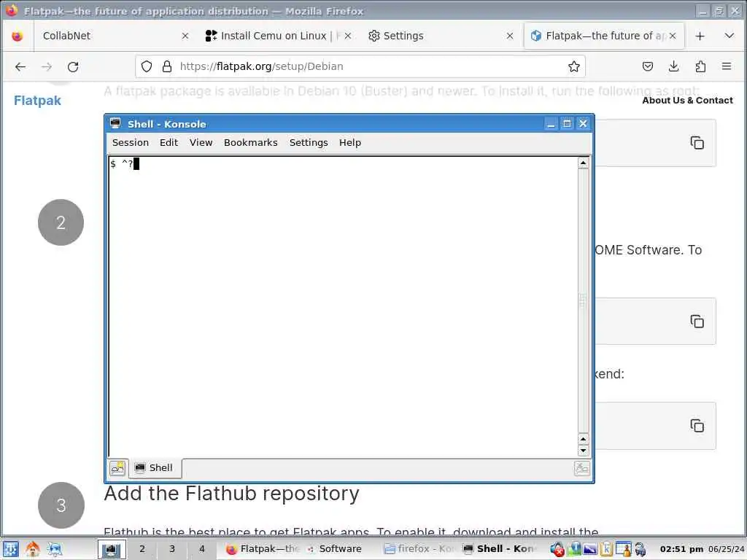Screen dimensions: 747x560
Task: Click the Konsole new session icon
Action: pyautogui.click(x=117, y=468)
